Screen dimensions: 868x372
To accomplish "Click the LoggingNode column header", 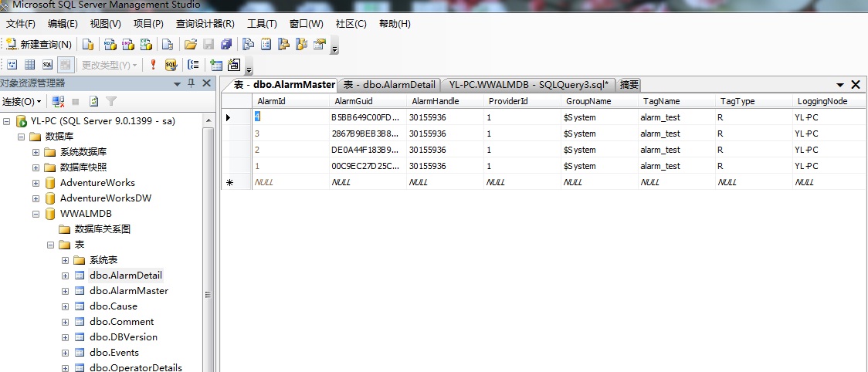I will [829, 101].
